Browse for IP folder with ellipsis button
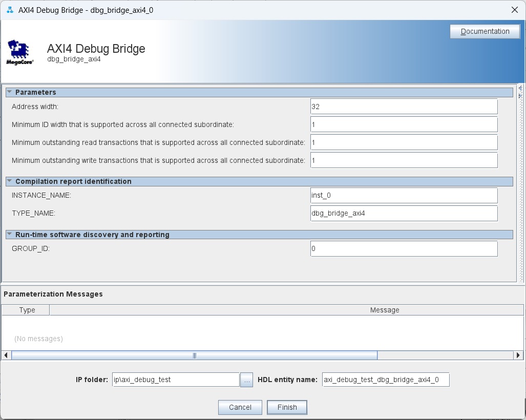 246,380
